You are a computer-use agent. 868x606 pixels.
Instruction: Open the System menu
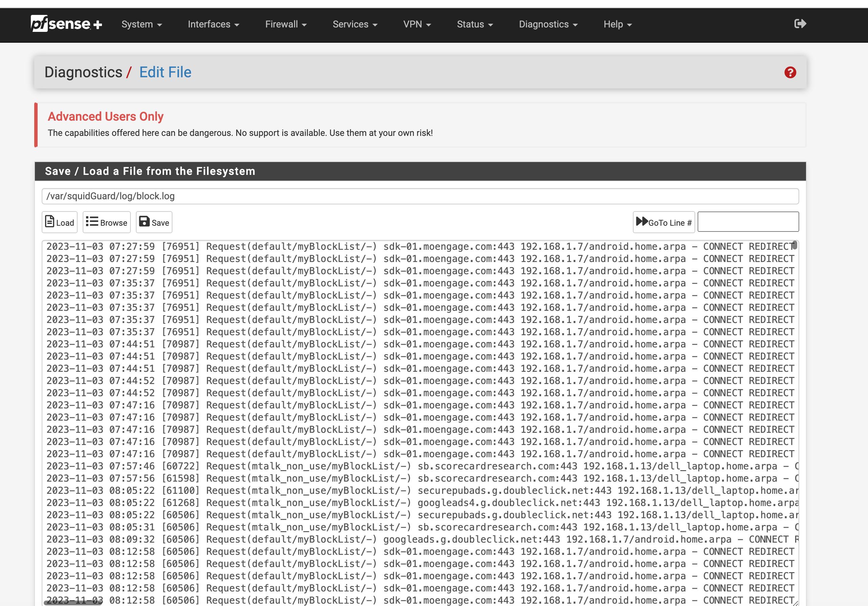(x=141, y=24)
